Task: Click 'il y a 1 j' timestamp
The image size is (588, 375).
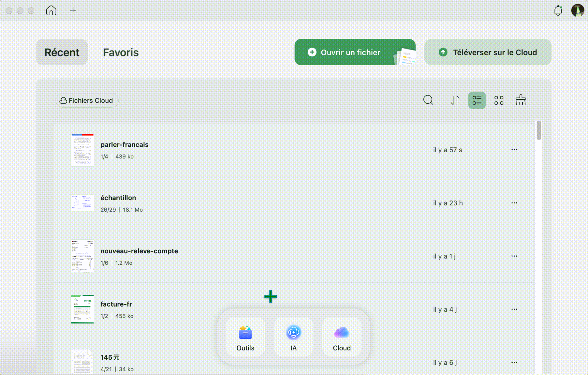Action: coord(444,256)
